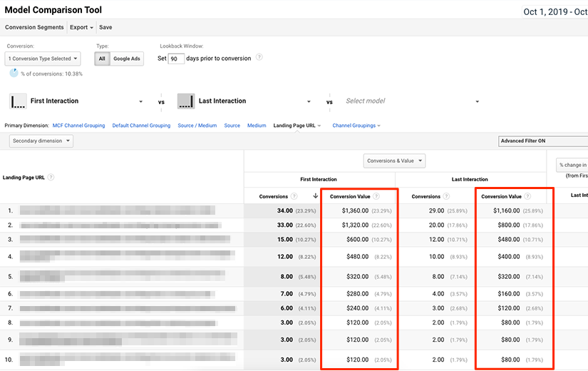
Task: Click the Last Interaction model icon
Action: (x=186, y=101)
